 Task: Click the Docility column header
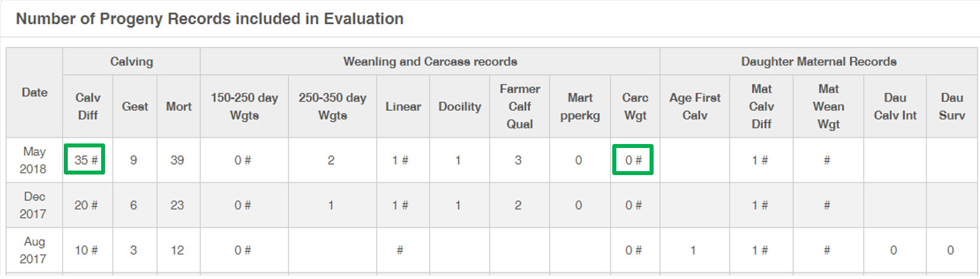(460, 106)
